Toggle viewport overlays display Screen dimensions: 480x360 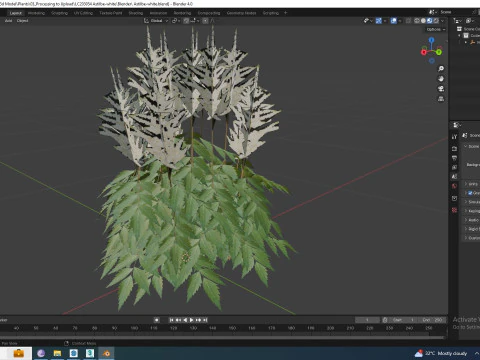click(x=394, y=21)
